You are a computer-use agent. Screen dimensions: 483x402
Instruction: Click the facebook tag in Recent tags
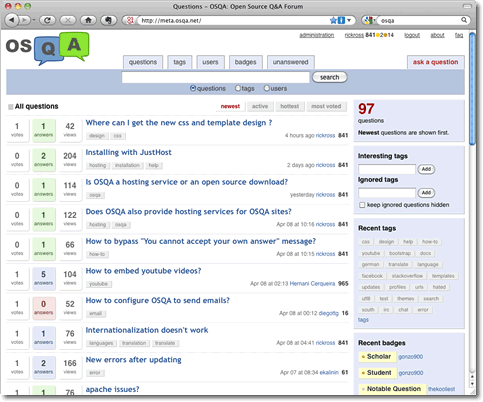click(x=372, y=276)
